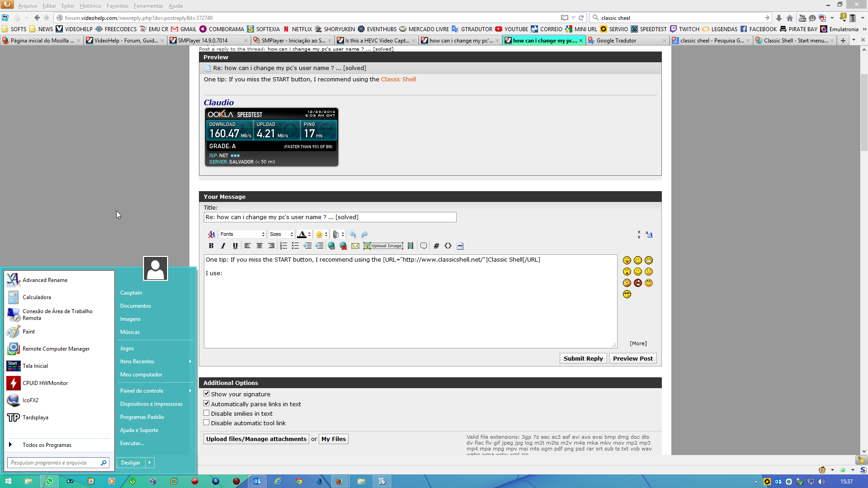Click Preview Post button
Screen dimensions: 868x488
click(632, 358)
